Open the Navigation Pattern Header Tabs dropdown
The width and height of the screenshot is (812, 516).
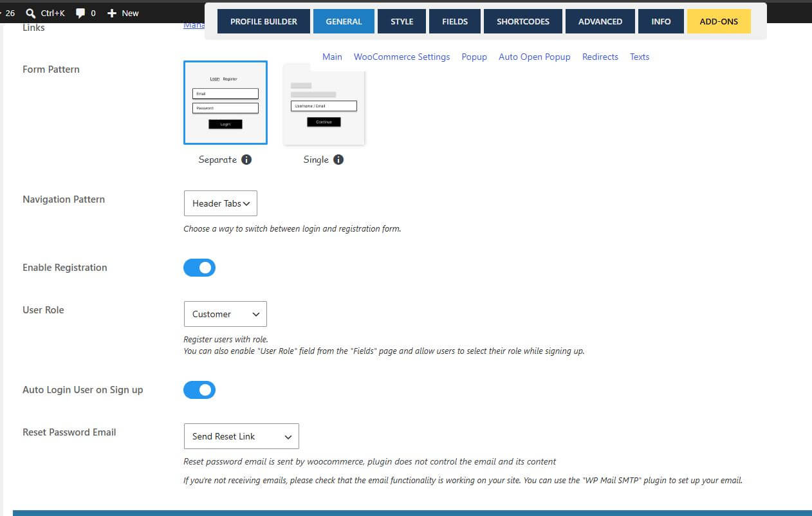(221, 203)
